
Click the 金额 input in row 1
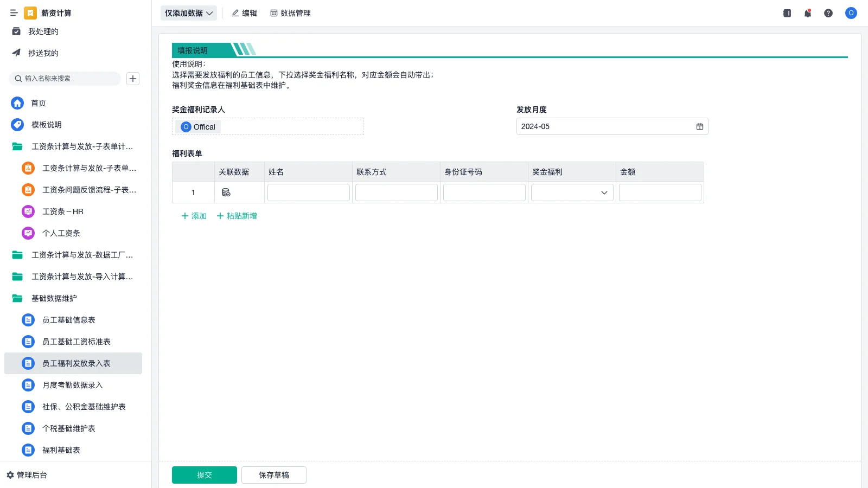click(x=660, y=192)
